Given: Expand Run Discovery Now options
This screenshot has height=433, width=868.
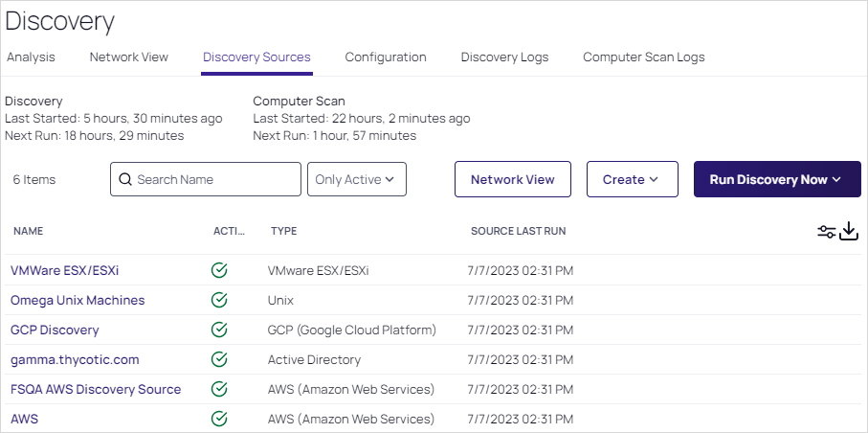Looking at the screenshot, I should pyautogui.click(x=776, y=179).
